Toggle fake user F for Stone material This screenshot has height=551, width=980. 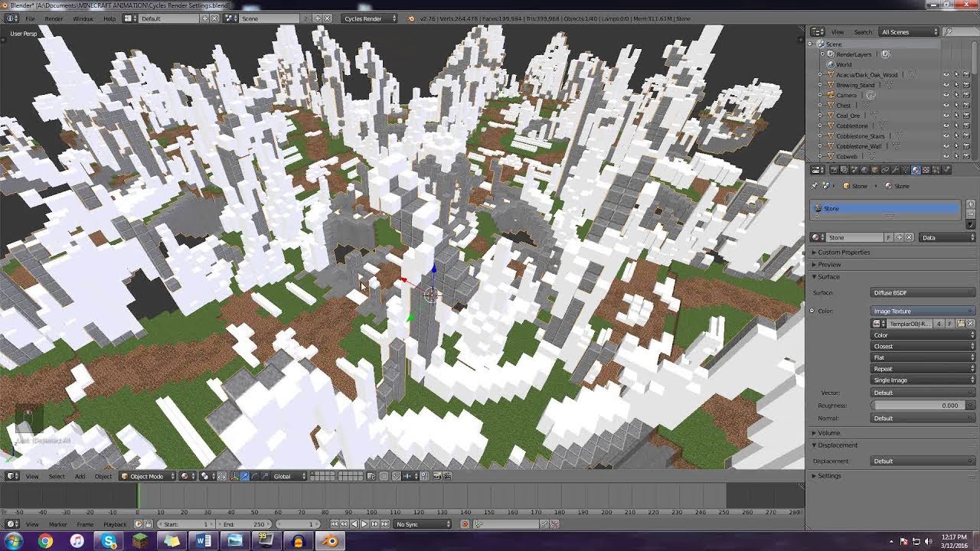888,238
